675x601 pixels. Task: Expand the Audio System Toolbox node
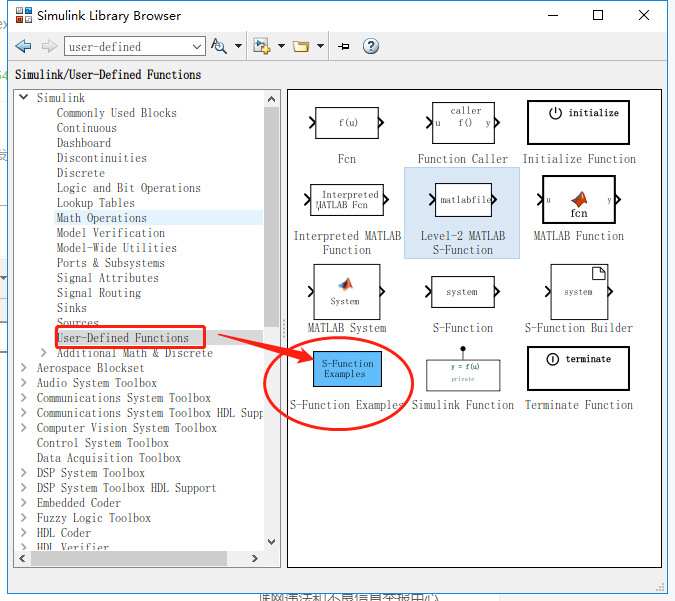pyautogui.click(x=24, y=383)
